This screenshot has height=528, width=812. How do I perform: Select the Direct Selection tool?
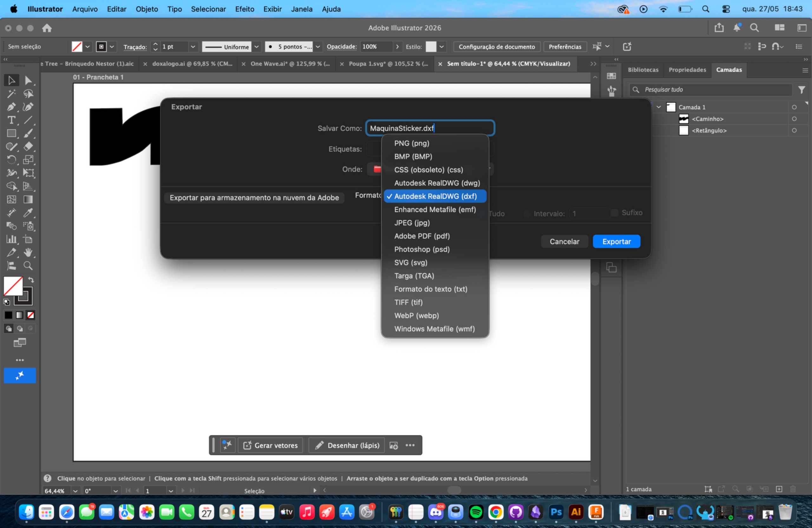[x=28, y=80]
